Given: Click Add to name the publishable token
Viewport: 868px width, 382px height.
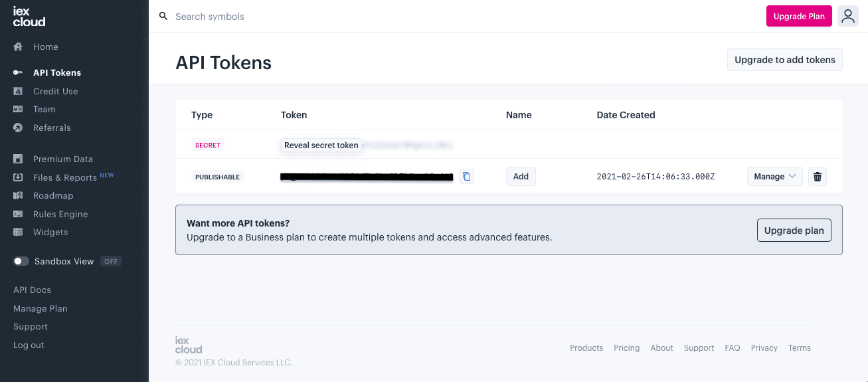Looking at the screenshot, I should point(521,177).
